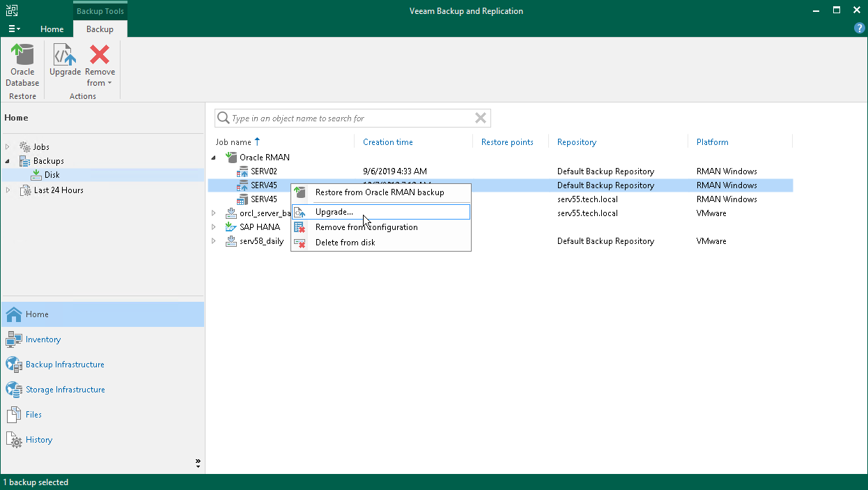Collapse the Oracle RMAN group

tap(214, 158)
